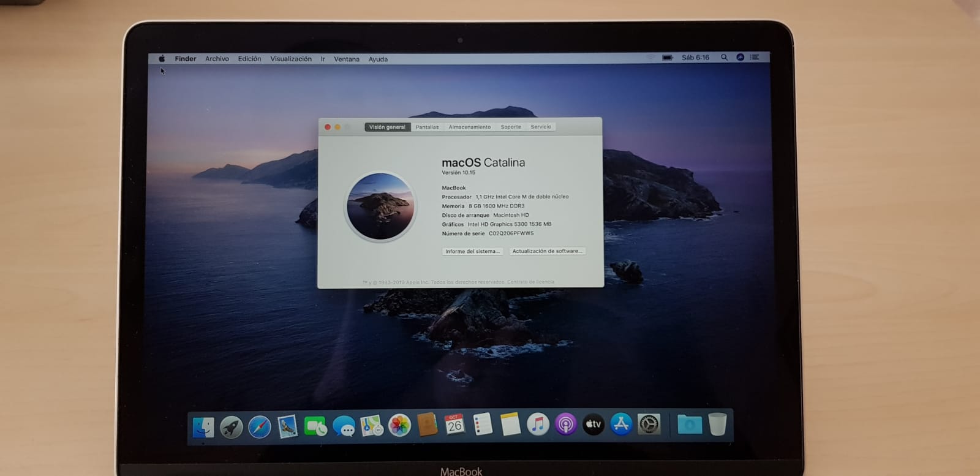Open the Ventana menu
The image size is (980, 476).
[347, 59]
